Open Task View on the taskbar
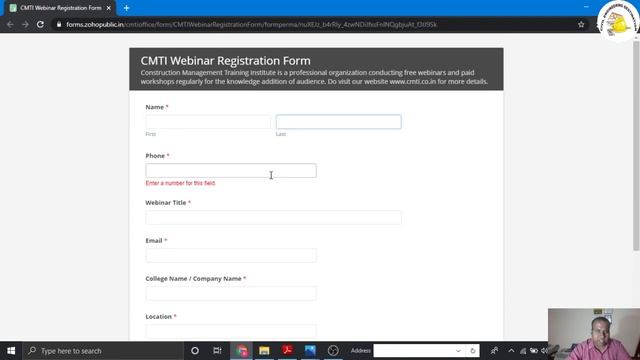 click(217, 351)
